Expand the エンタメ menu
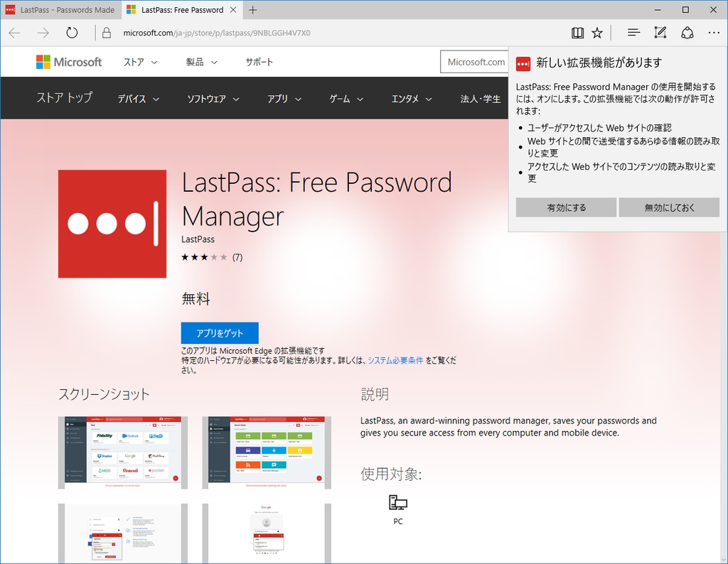728x564 pixels. (x=412, y=99)
